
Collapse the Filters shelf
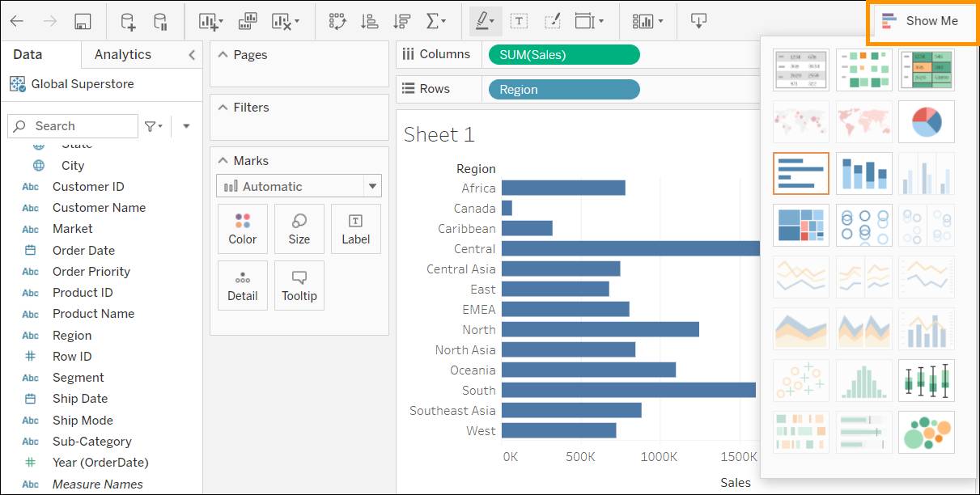(223, 107)
